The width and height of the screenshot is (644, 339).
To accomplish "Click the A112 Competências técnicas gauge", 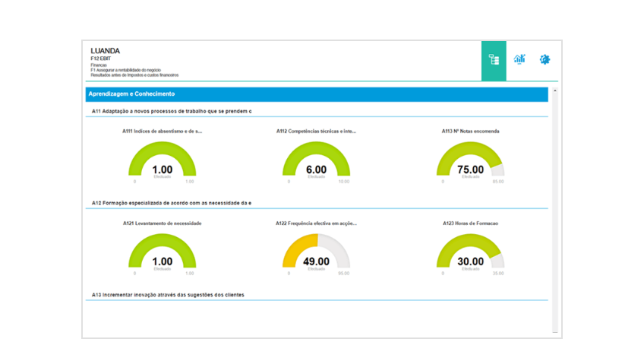I will [x=316, y=161].
